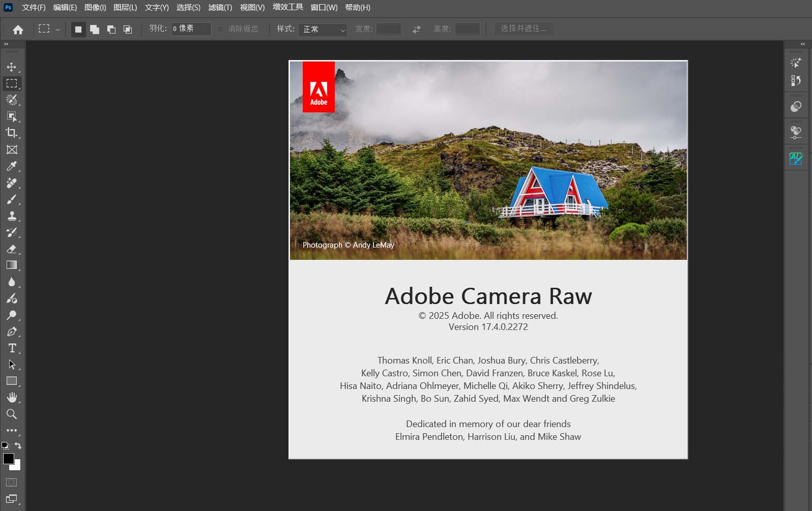
Task: Enable Subtract from Selection mode
Action: [111, 29]
